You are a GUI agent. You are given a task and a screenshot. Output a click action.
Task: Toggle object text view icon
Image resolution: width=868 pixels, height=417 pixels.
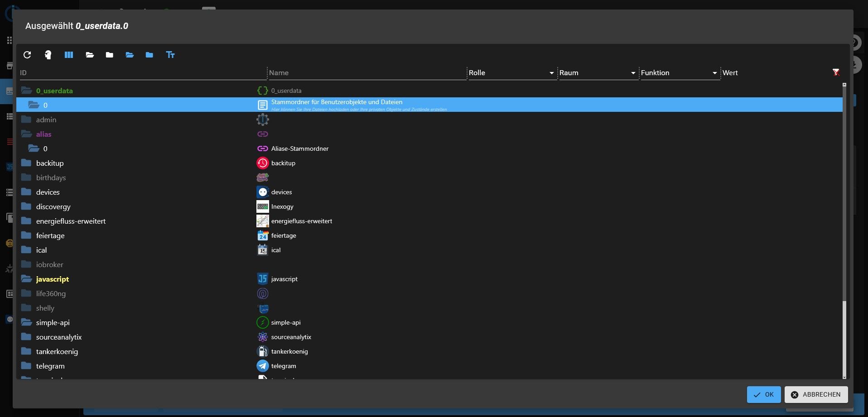170,55
